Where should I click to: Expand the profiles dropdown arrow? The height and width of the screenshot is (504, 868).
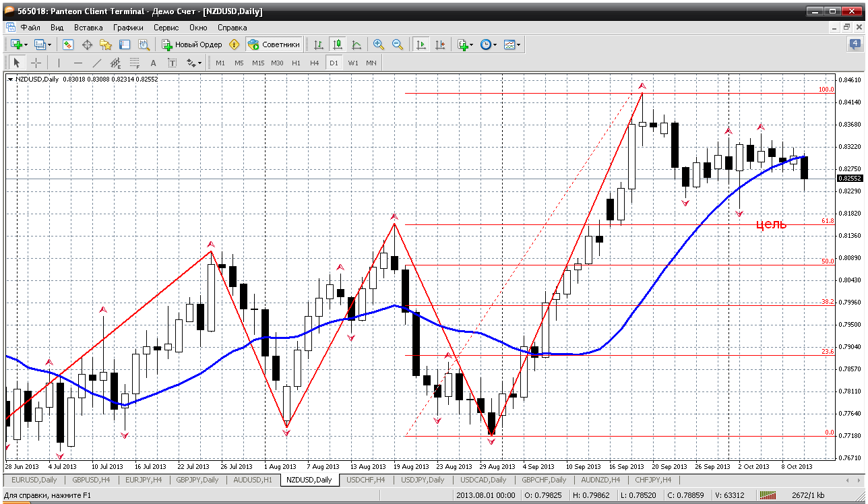point(49,44)
